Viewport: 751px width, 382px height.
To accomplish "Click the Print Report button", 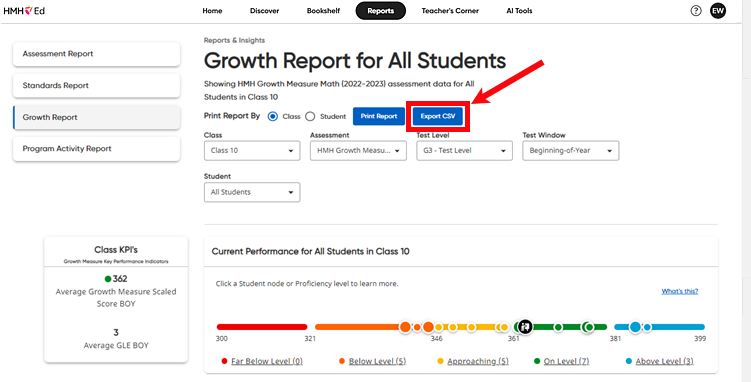I will tap(379, 116).
